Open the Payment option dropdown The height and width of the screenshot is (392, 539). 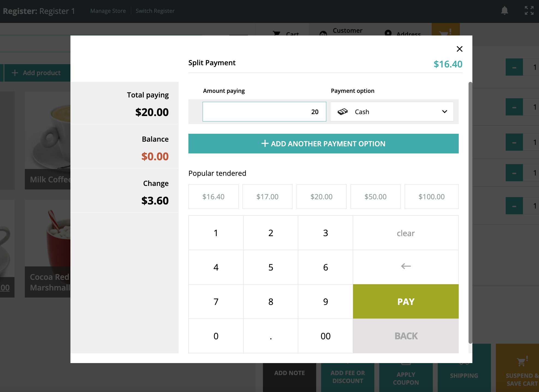(x=392, y=112)
